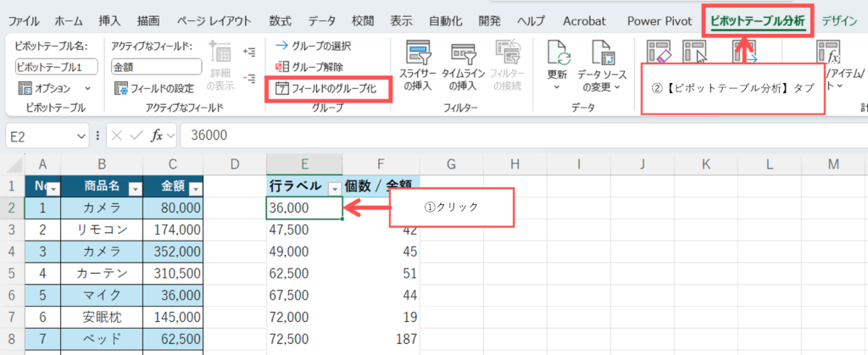Image resolution: width=868 pixels, height=355 pixels.
Task: Click フィールドのグループ化 in the ribbon
Action: 331,87
